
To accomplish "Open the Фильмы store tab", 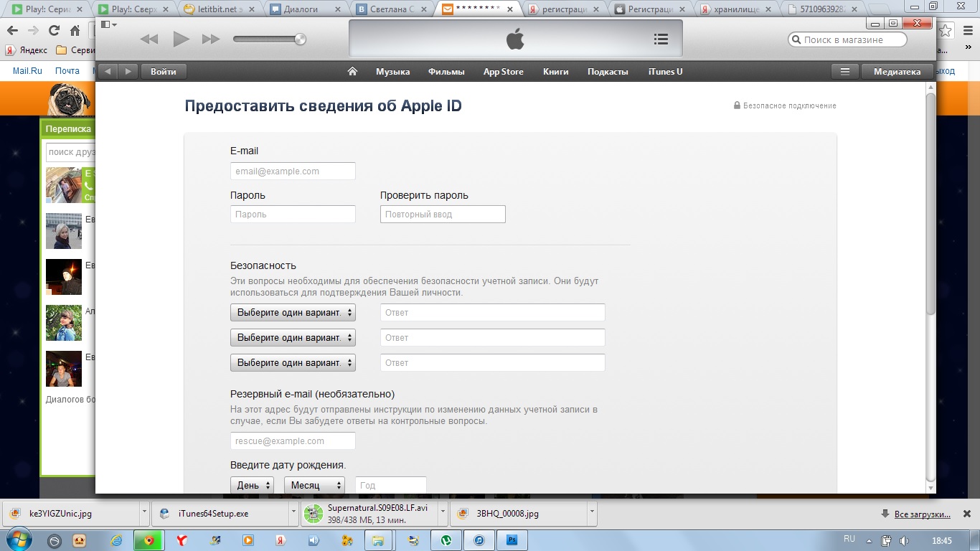I will click(x=446, y=72).
